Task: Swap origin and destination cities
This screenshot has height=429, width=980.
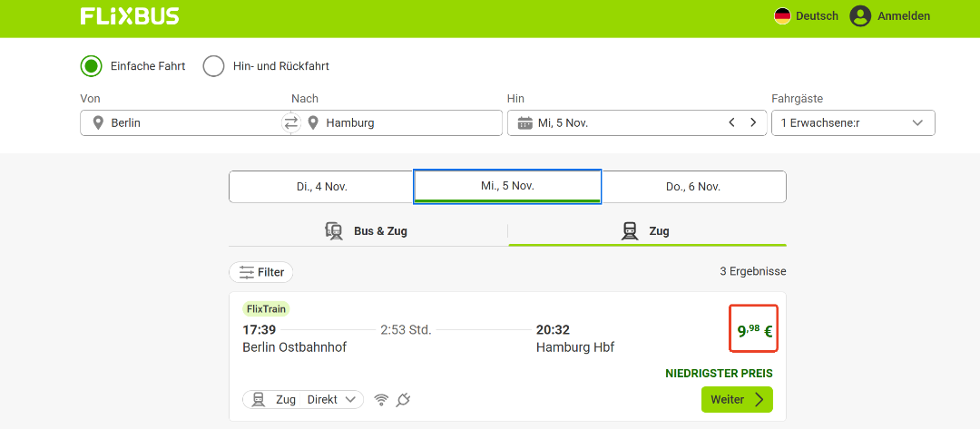Action: 291,122
